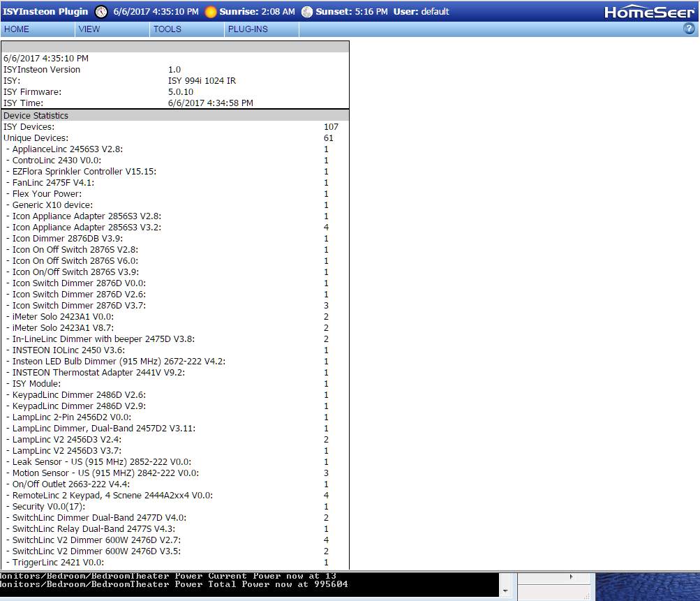Image resolution: width=700 pixels, height=601 pixels.
Task: Click the right arrow of the bottom horizontal scrollbar
Action: pos(571,577)
